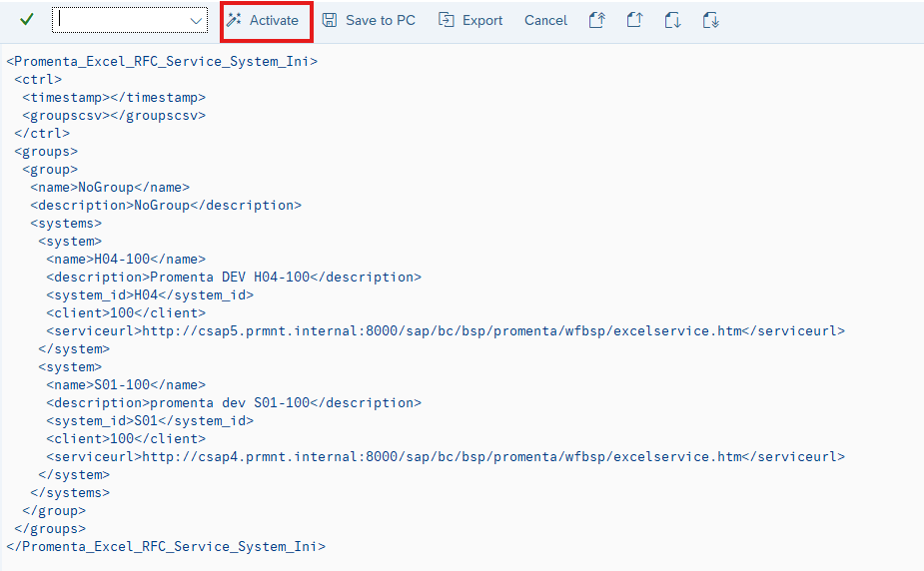Open the command field dropdown arrow
This screenshot has width=924, height=571.
coord(196,21)
